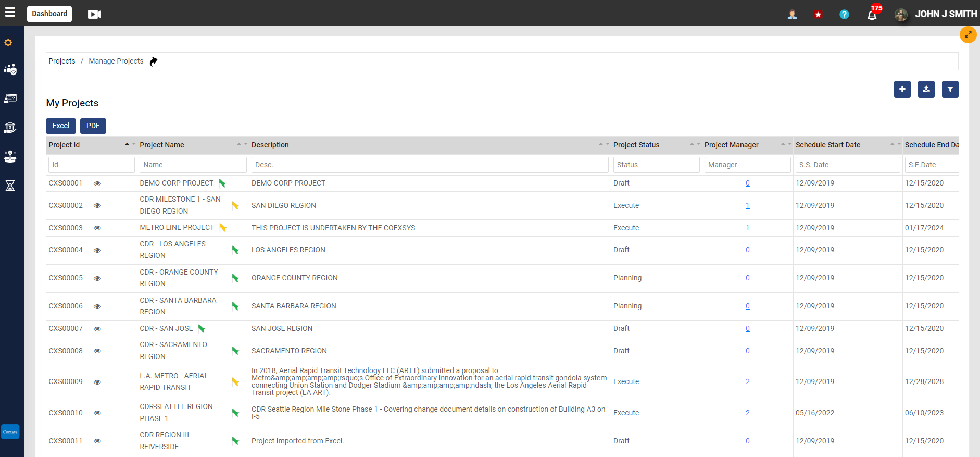Click the orange expand fullscreen icon
The height and width of the screenshot is (457, 980).
tap(968, 35)
